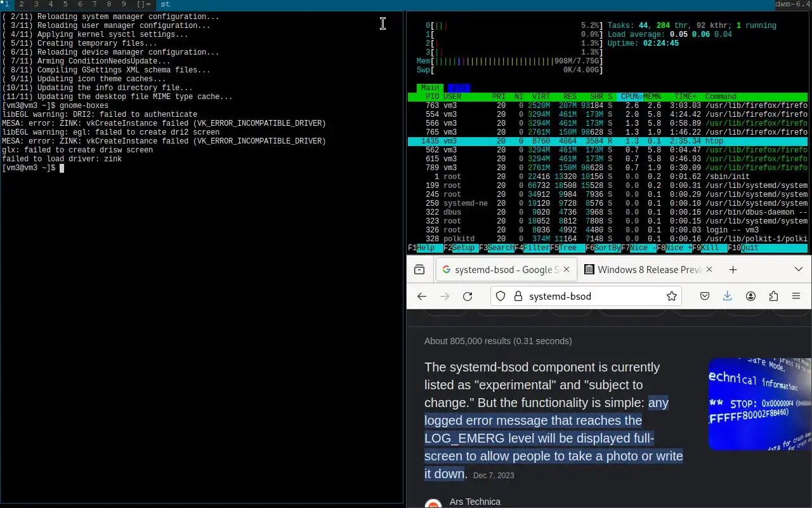The width and height of the screenshot is (812, 508).
Task: Open the Firefox hamburger application menu
Action: (796, 296)
